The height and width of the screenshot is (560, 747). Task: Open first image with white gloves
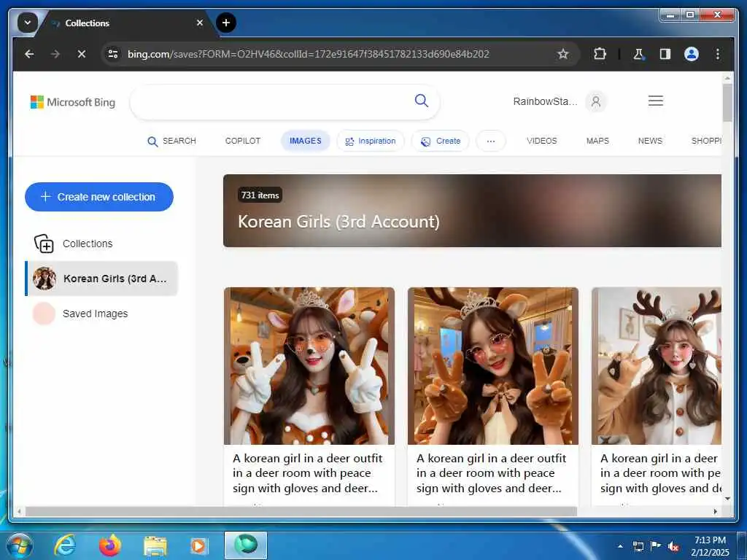(x=309, y=366)
